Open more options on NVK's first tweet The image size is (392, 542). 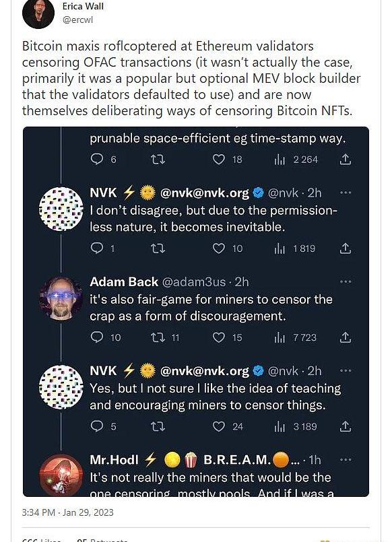[346, 193]
